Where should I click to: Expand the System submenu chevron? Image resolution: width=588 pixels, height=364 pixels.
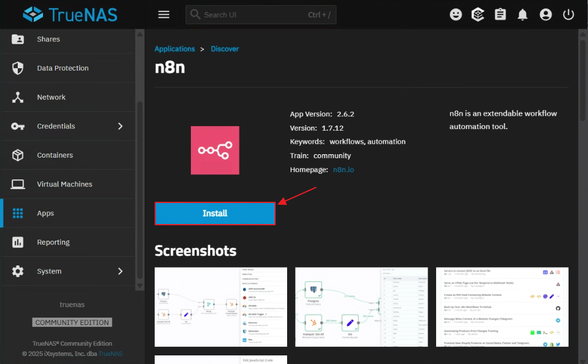[120, 271]
